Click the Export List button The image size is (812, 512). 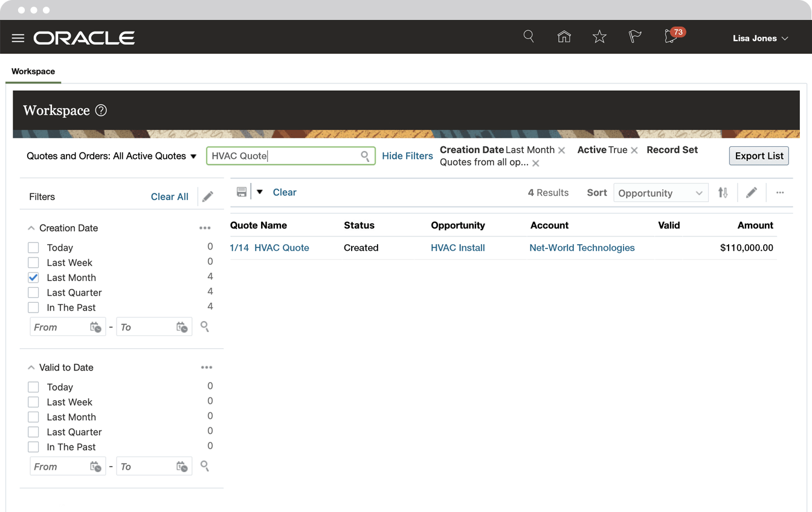pyautogui.click(x=759, y=156)
